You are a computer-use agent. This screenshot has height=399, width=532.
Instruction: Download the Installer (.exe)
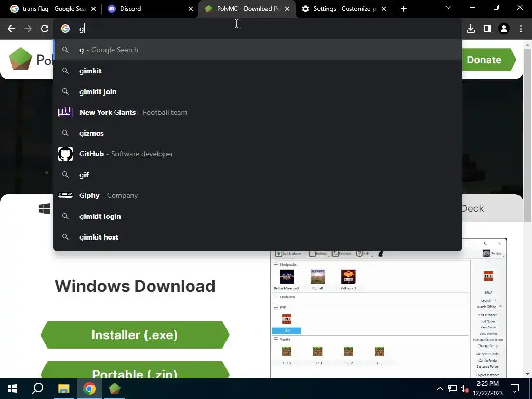pyautogui.click(x=135, y=335)
